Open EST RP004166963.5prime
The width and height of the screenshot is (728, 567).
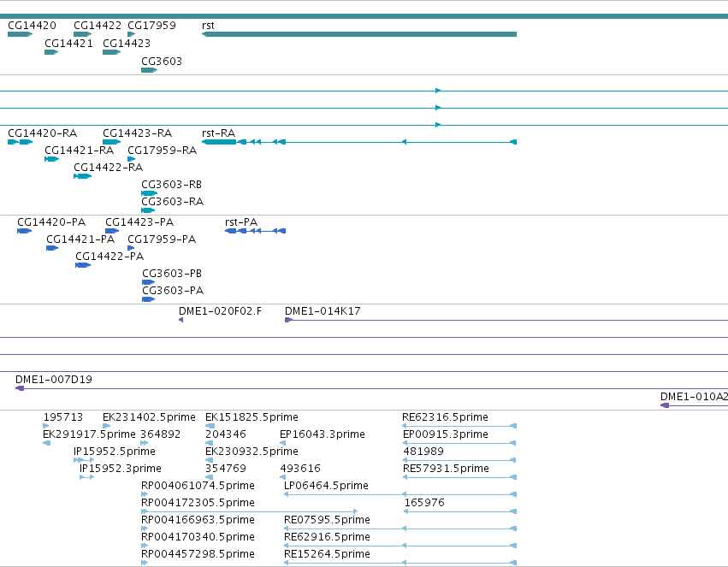click(198, 521)
